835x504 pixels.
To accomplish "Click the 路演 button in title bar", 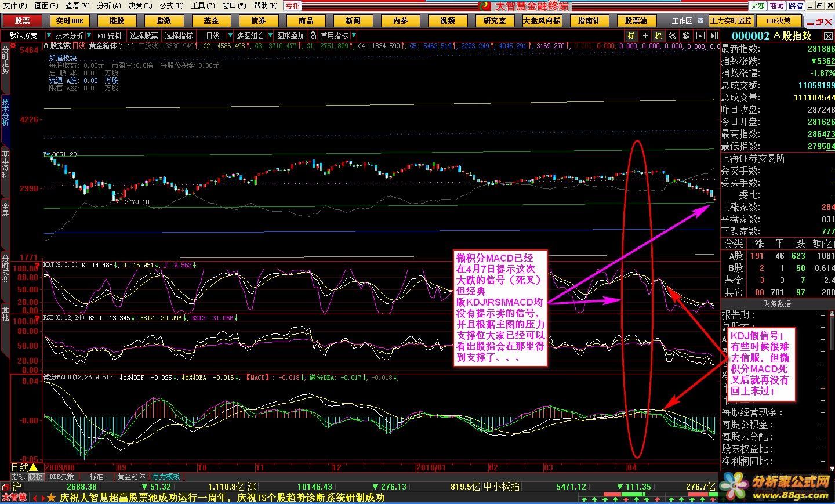I will pyautogui.click(x=796, y=6).
